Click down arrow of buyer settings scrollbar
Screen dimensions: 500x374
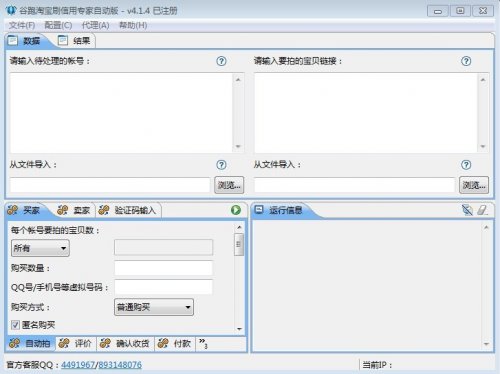point(239,329)
